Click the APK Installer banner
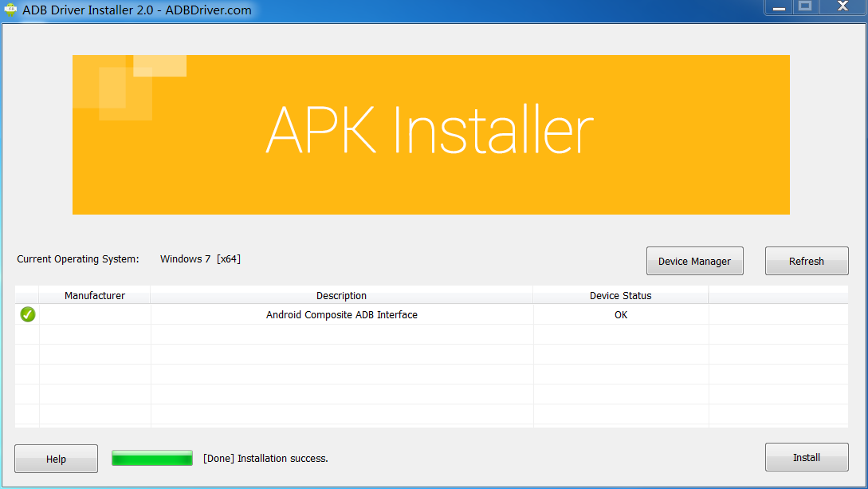The width and height of the screenshot is (868, 489). tap(430, 134)
